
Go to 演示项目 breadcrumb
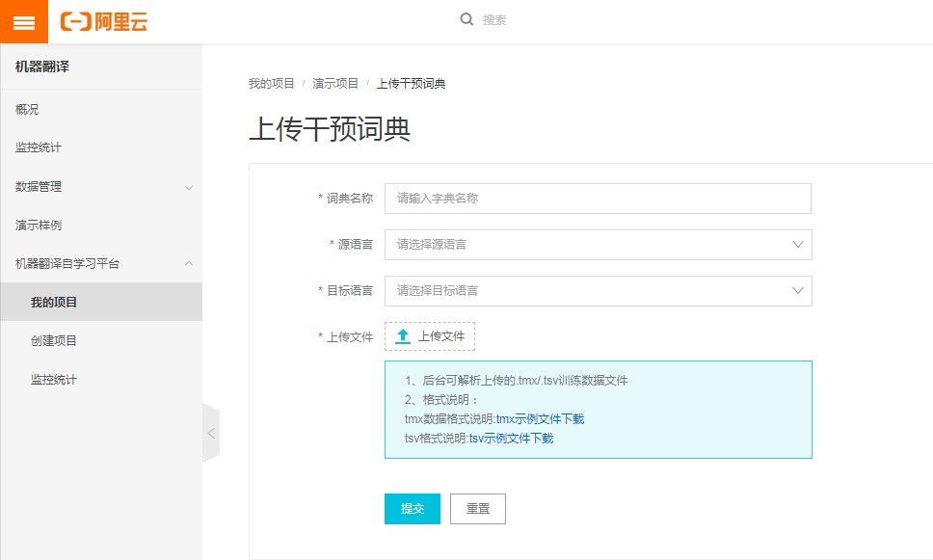[335, 83]
